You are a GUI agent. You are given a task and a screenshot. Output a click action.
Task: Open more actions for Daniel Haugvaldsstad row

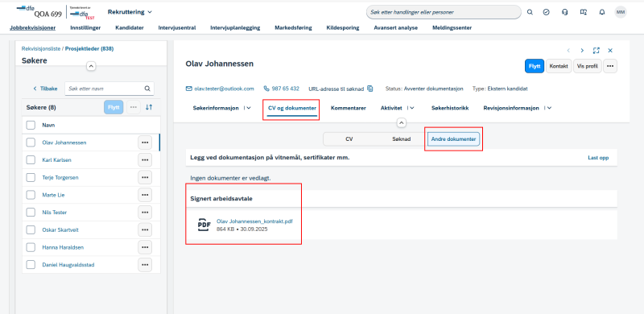click(145, 265)
